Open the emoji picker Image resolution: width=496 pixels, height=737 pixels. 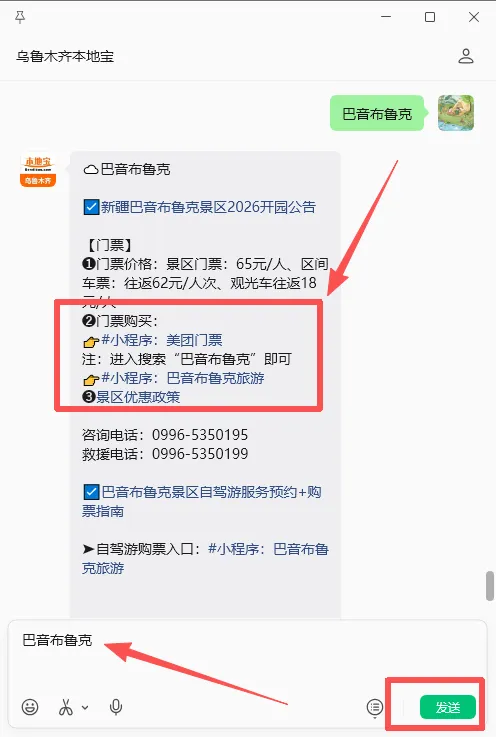click(x=30, y=706)
